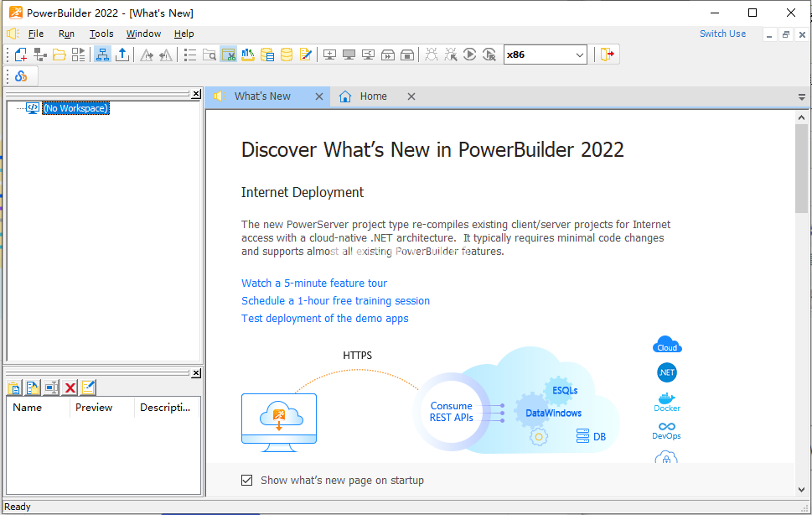Restore the inner document window

tap(785, 34)
